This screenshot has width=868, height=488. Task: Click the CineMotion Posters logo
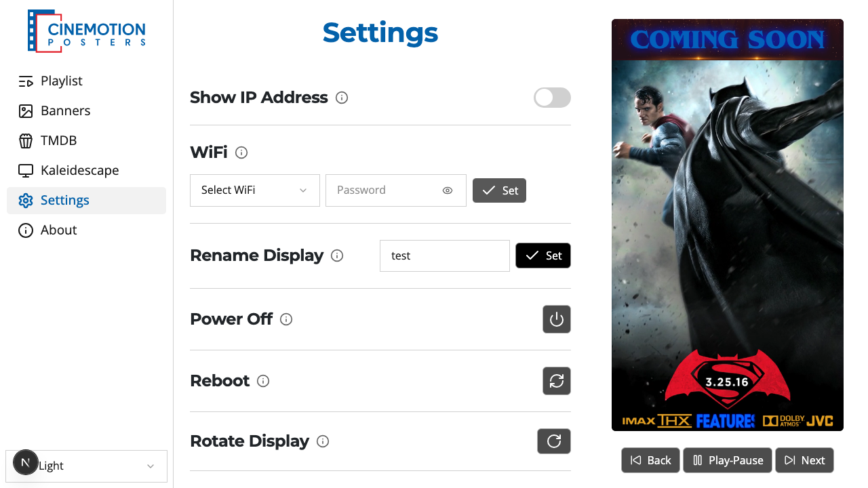[x=86, y=30]
